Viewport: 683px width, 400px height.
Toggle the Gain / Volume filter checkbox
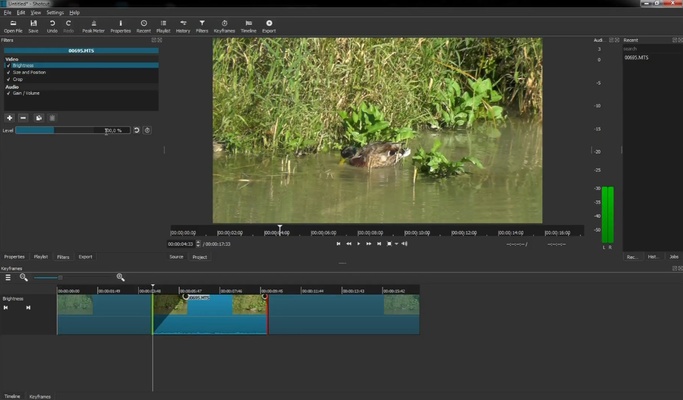pos(9,93)
